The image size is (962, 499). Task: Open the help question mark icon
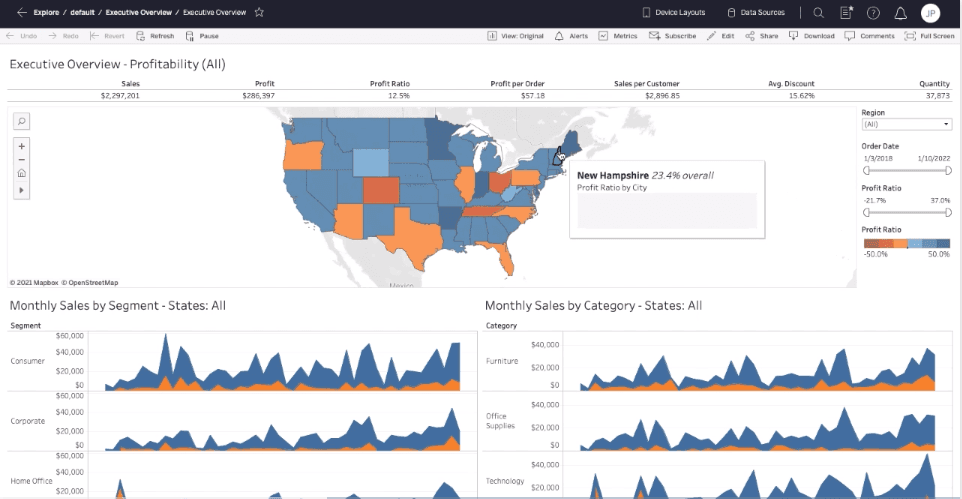[873, 13]
